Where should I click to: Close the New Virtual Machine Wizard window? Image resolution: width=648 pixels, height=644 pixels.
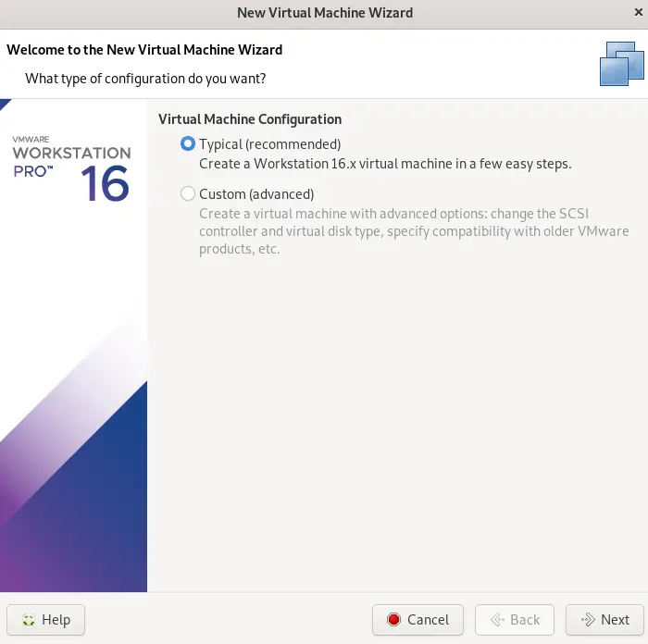pos(638,12)
